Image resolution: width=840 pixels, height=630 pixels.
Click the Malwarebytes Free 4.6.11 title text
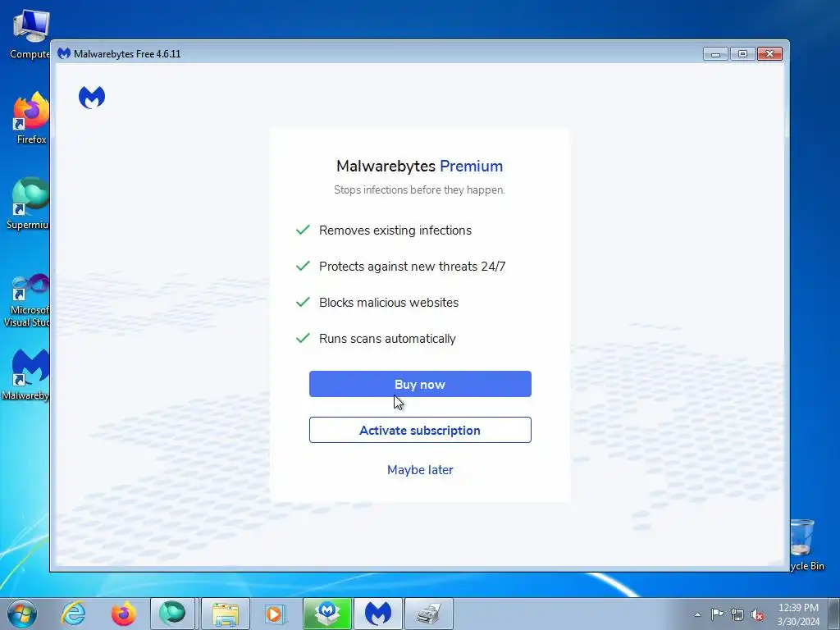coord(127,54)
